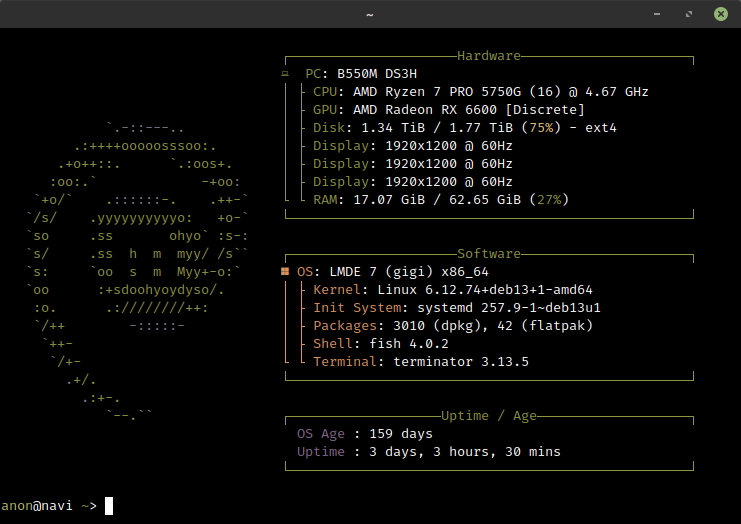
Task: Maximize the terminal window
Action: [689, 14]
